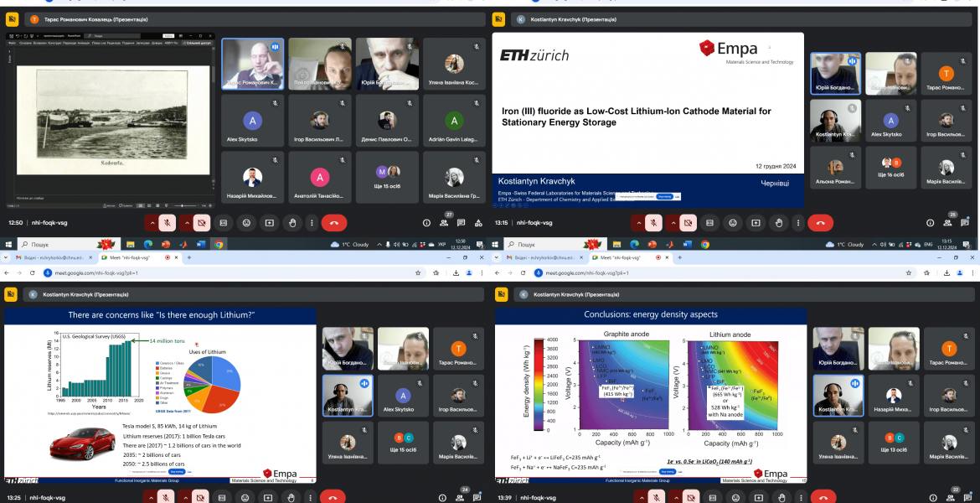Open weather widget on left taskbar
The height and width of the screenshot is (503, 980).
click(x=350, y=244)
